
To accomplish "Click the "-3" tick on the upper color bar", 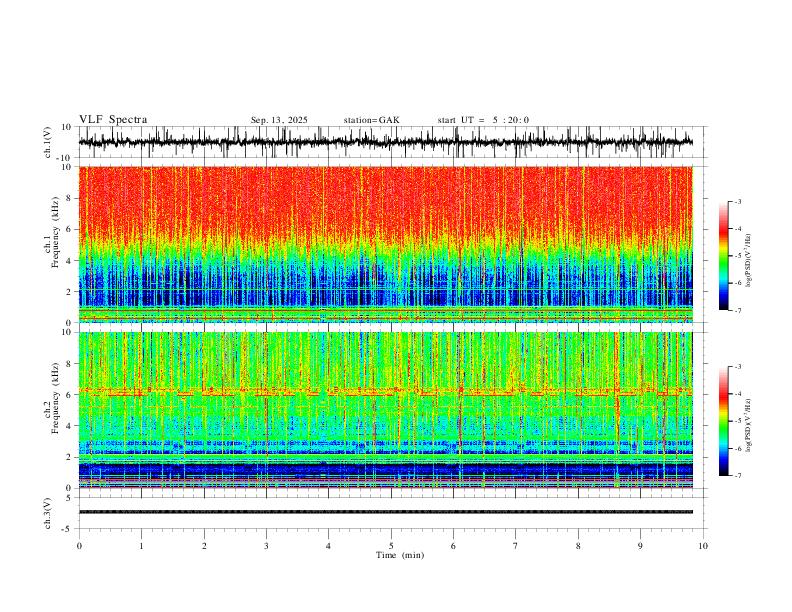I will click(737, 201).
